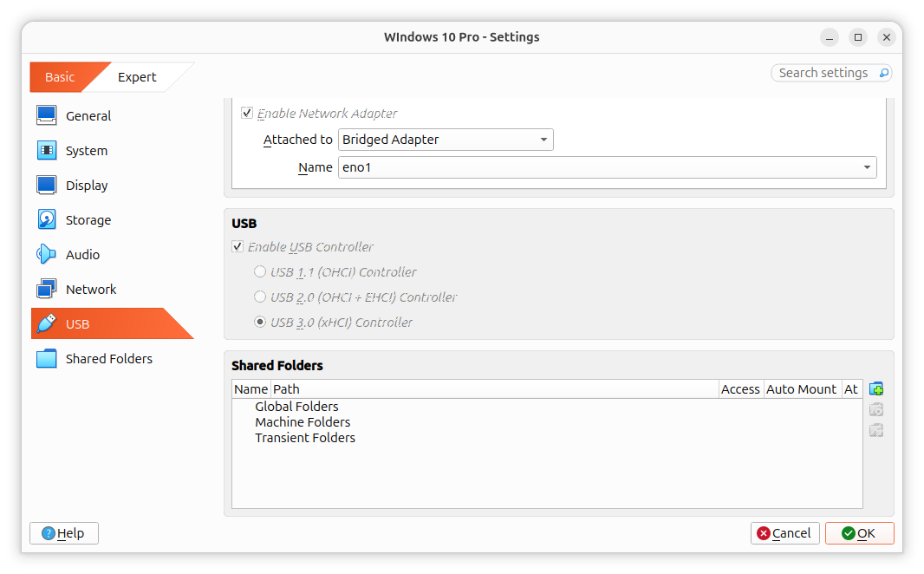
Task: Click the Access column header
Action: click(741, 389)
